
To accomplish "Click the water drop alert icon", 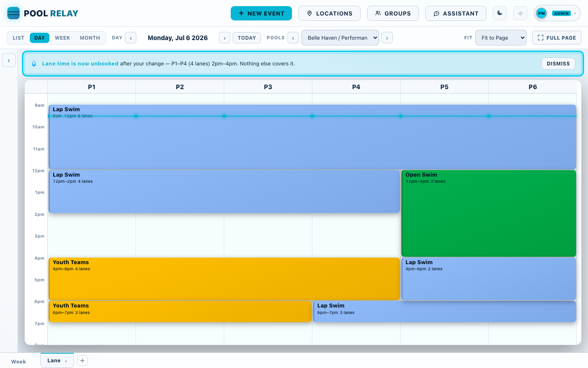I will click(34, 63).
